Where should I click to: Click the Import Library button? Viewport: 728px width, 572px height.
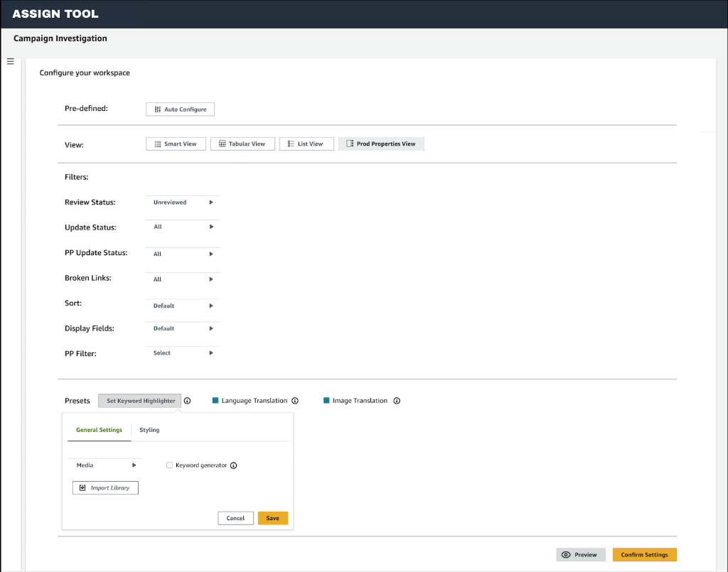[x=105, y=487]
